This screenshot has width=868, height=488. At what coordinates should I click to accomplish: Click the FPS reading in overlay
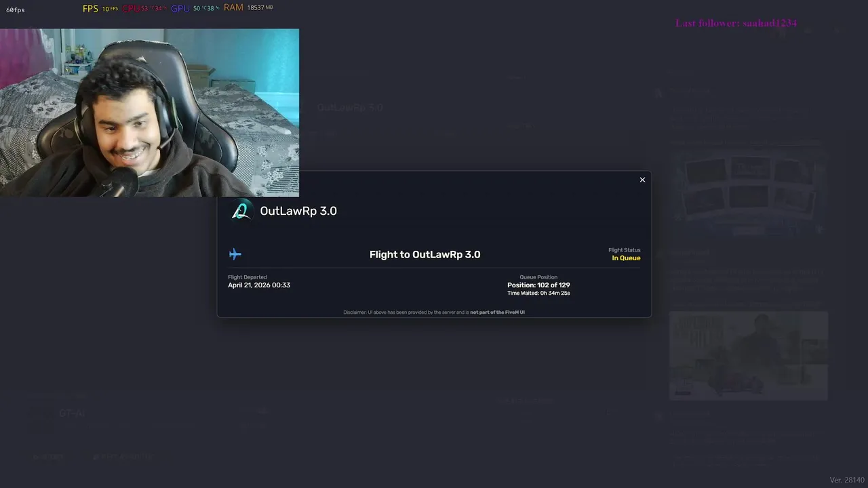click(x=100, y=8)
